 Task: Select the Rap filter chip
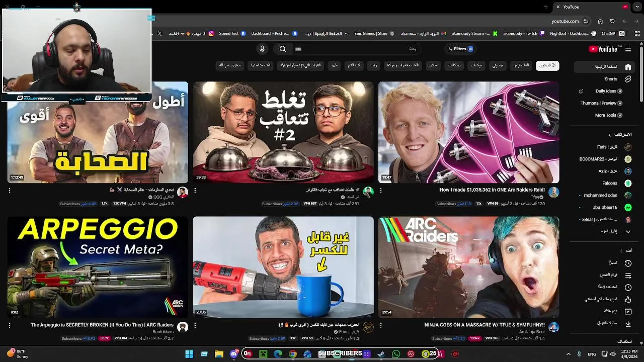coord(373,65)
